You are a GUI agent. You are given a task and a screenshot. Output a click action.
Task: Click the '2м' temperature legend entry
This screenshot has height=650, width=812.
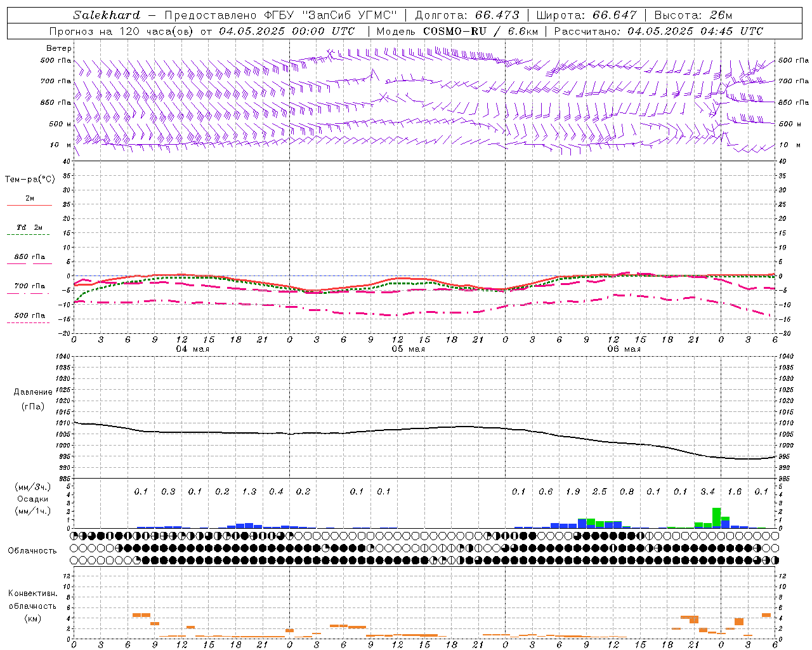(30, 198)
